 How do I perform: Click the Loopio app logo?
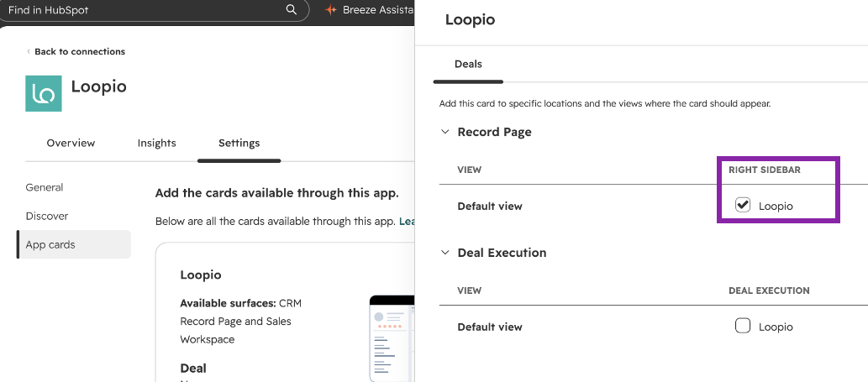[x=44, y=93]
